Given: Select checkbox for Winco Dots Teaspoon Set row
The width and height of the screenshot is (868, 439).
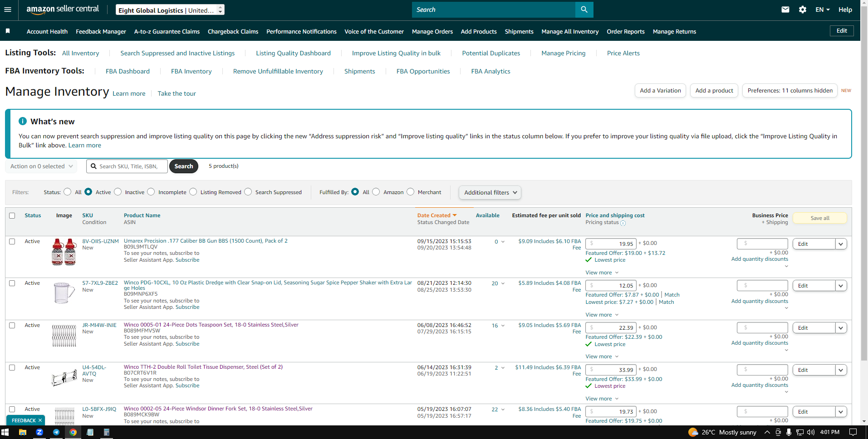Looking at the screenshot, I should (x=12, y=325).
